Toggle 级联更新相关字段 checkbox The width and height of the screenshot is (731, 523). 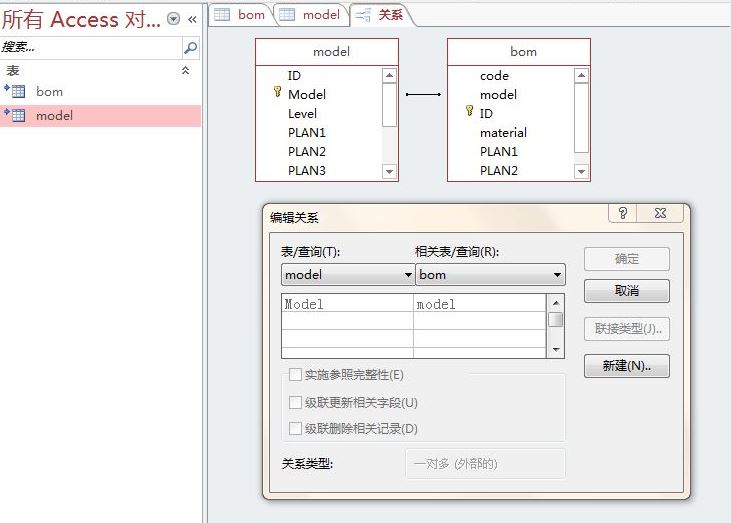(295, 402)
